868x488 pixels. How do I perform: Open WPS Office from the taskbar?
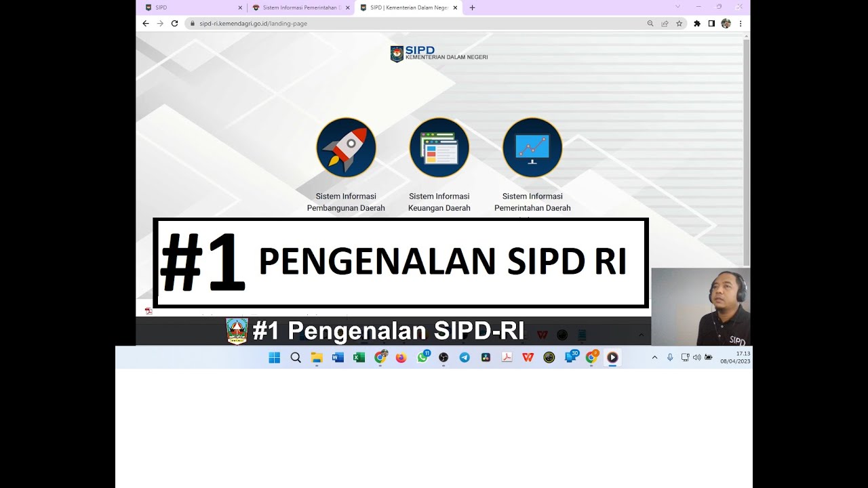point(528,357)
